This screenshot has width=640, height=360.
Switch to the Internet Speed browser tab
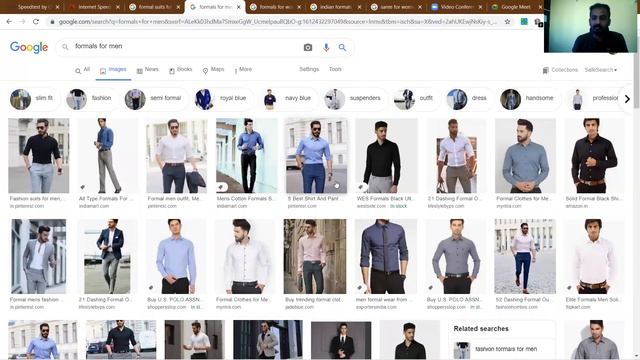coord(94,7)
